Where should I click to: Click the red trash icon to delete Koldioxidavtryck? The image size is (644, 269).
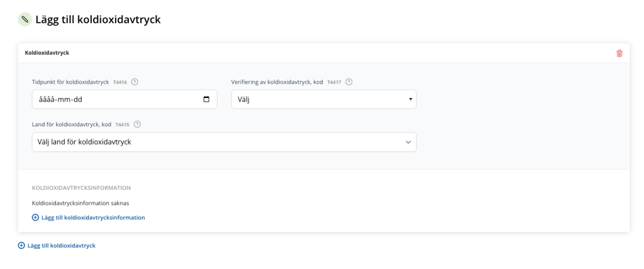tap(619, 53)
